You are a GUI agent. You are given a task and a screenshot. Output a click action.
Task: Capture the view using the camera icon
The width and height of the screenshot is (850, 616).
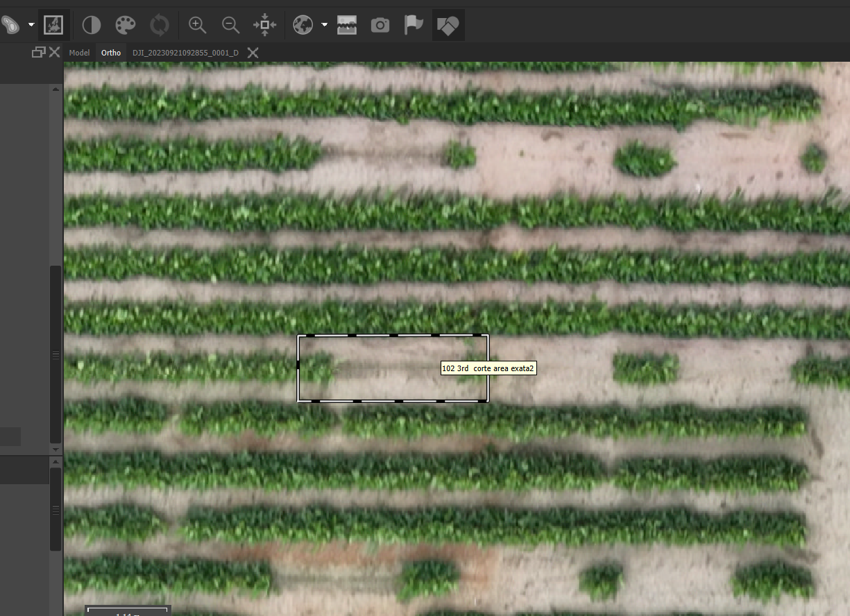[x=380, y=25]
